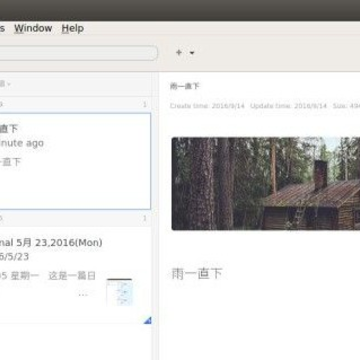The image size is (360, 360).
Task: Select the note '雨一直下' in list
Action: click(75, 161)
